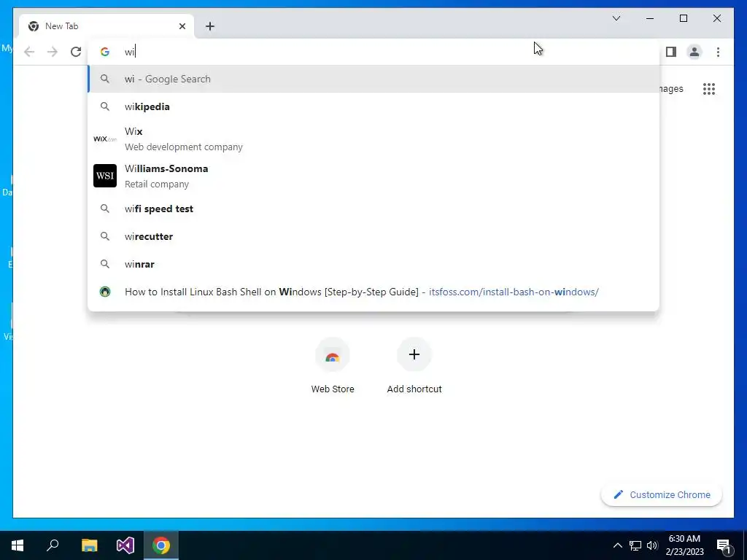Reload the page with the refresh icon

tap(76, 52)
